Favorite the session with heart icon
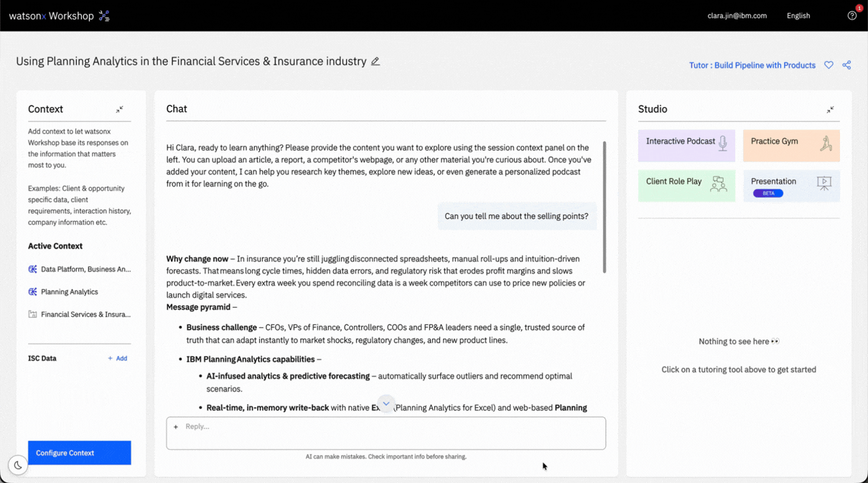The height and width of the screenshot is (483, 868). pyautogui.click(x=829, y=65)
